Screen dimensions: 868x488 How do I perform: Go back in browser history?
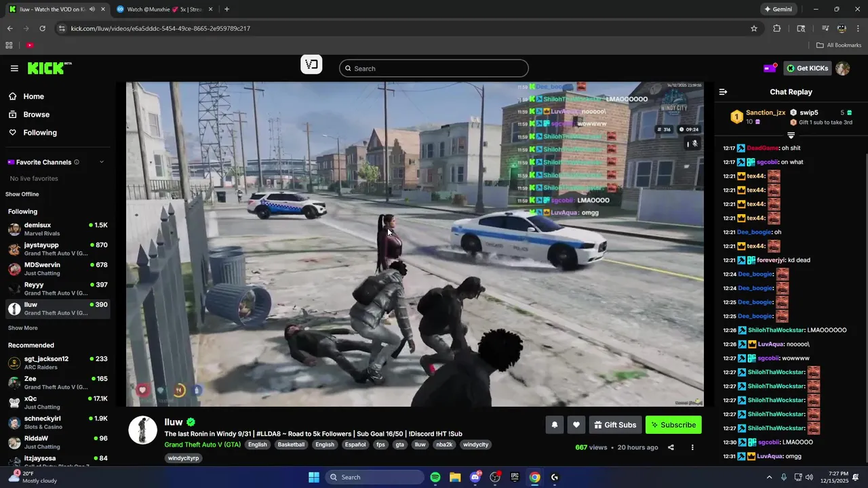click(x=9, y=28)
